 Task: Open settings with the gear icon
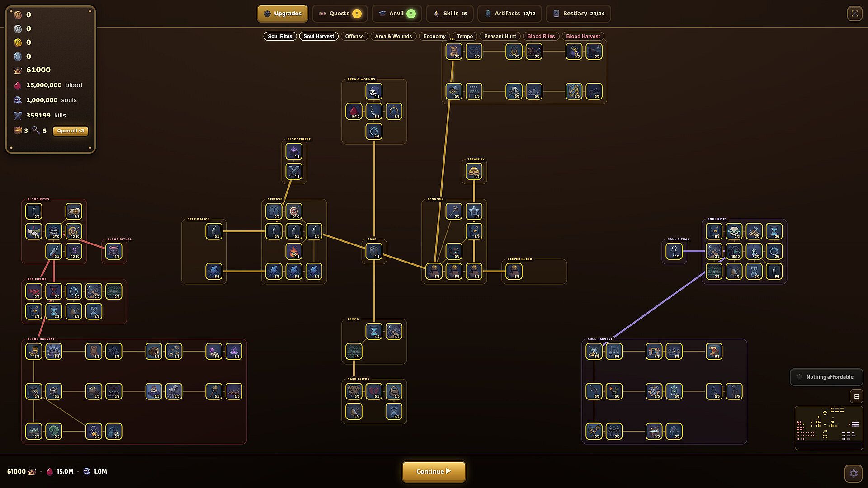coord(854,473)
